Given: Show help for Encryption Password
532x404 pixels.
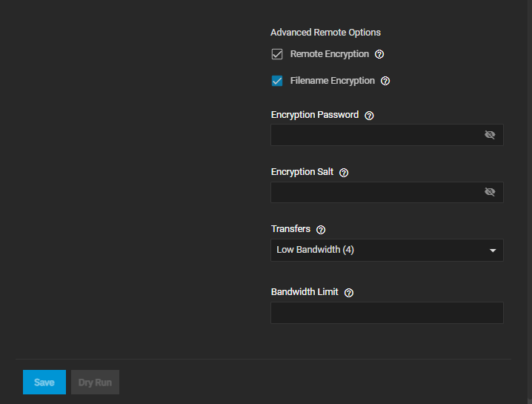Looking at the screenshot, I should pos(369,116).
